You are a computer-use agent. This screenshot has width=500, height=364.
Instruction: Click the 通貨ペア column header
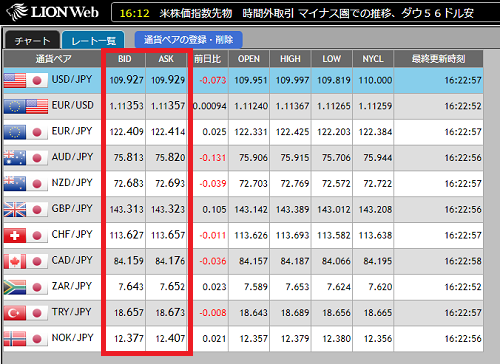click(x=53, y=59)
